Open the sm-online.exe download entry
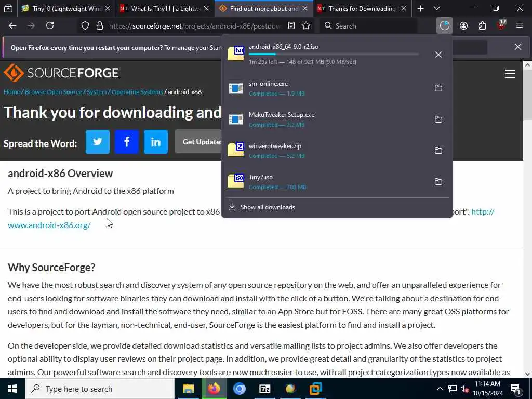Image resolution: width=532 pixels, height=399 pixels. click(326, 88)
